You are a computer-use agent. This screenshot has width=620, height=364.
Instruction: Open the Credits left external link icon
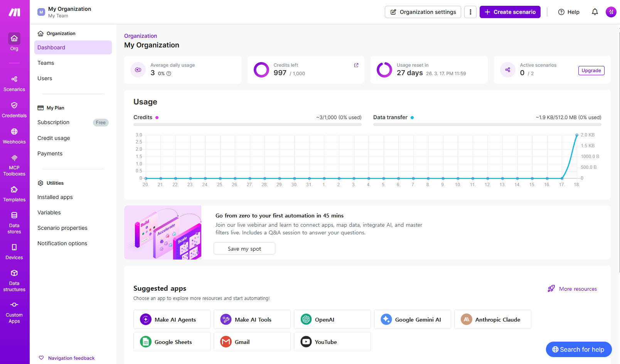[356, 65]
